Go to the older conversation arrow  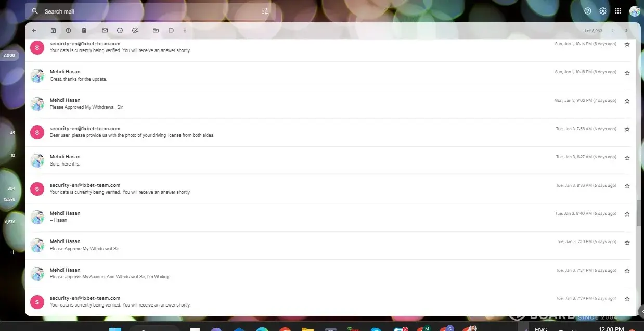[x=626, y=31]
